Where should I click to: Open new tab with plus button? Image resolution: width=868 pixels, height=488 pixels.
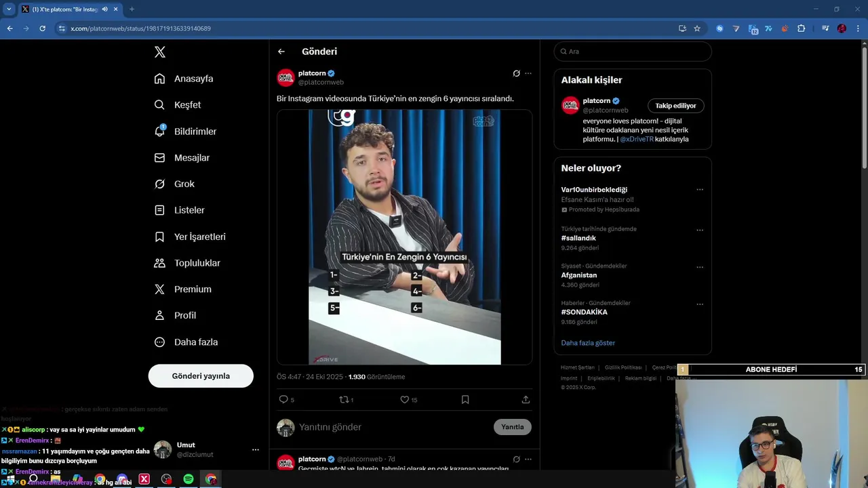132,9
